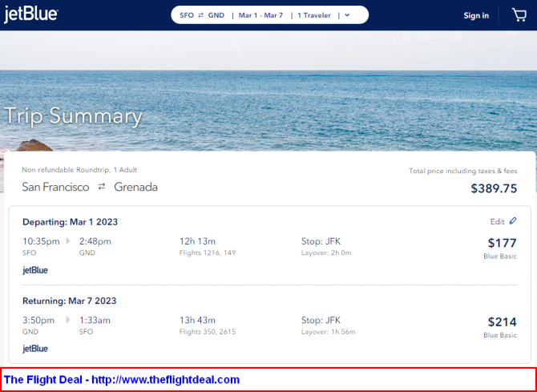
Task: Click Total price including taxes & fees
Action: [463, 171]
